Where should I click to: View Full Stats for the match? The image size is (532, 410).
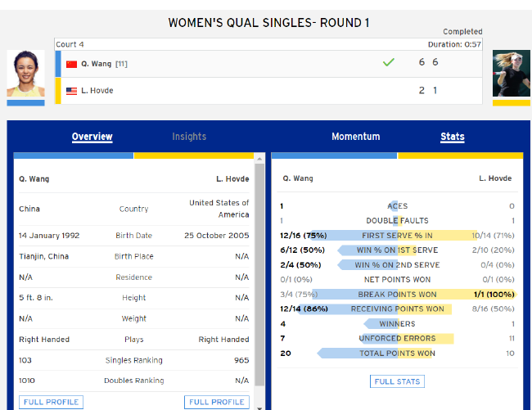click(x=397, y=381)
